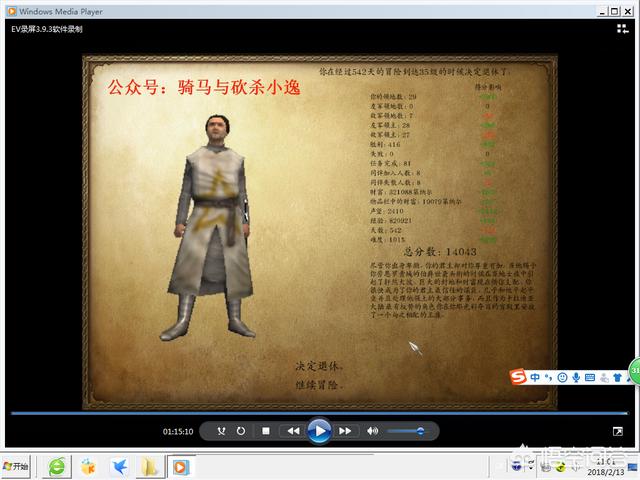
Task: Click the red 公众号 watermark heading text
Action: [x=204, y=87]
